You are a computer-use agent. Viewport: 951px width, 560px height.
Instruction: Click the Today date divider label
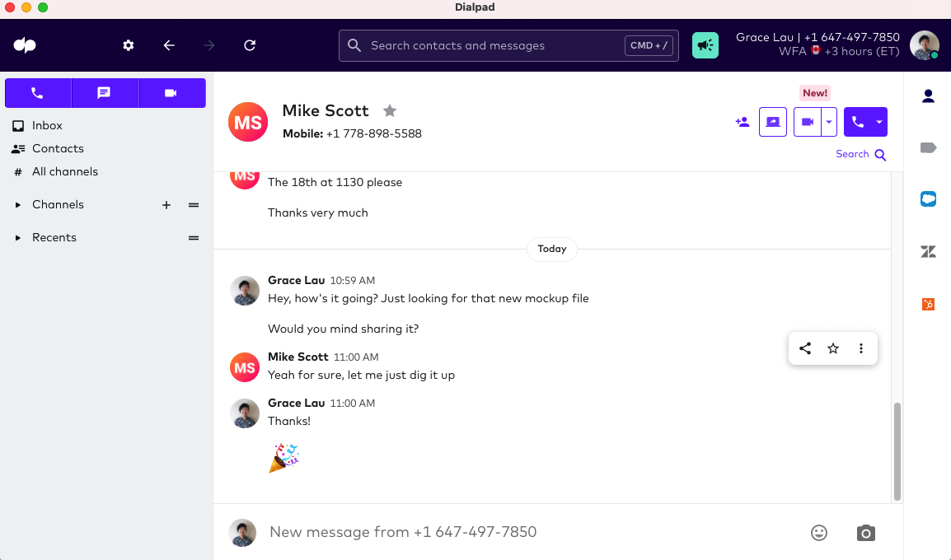click(552, 249)
